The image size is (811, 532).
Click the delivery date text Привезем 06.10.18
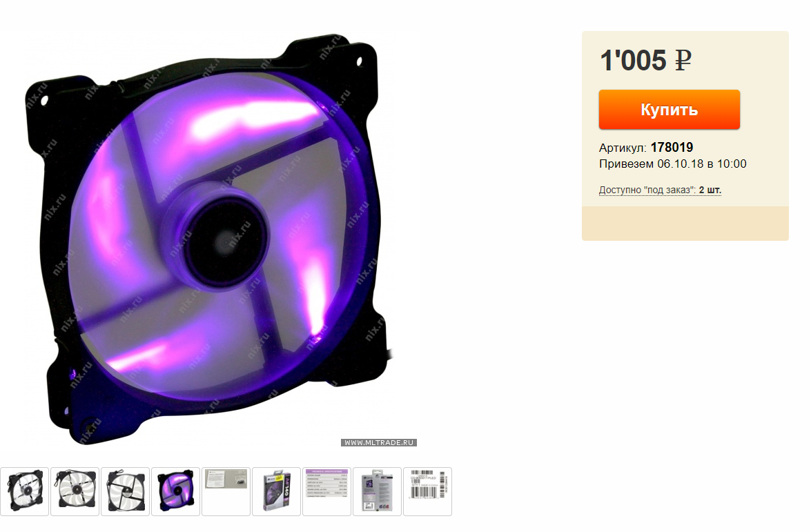(x=651, y=164)
